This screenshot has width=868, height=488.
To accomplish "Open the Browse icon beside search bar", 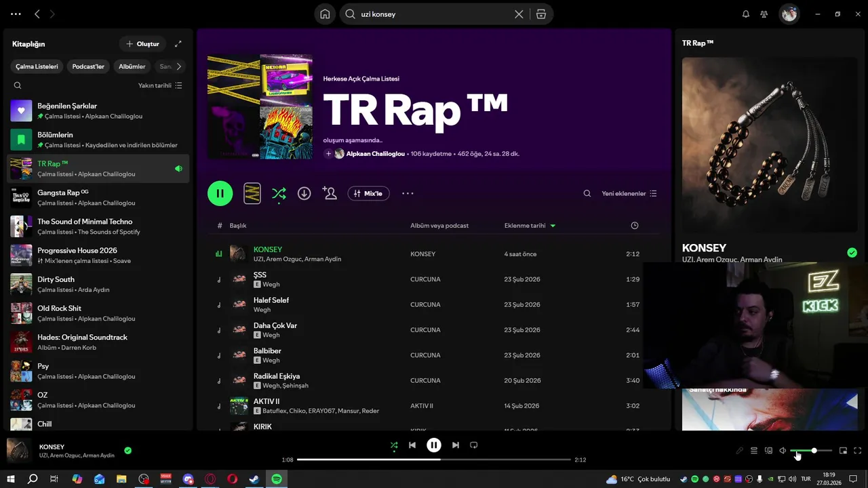I will (540, 14).
